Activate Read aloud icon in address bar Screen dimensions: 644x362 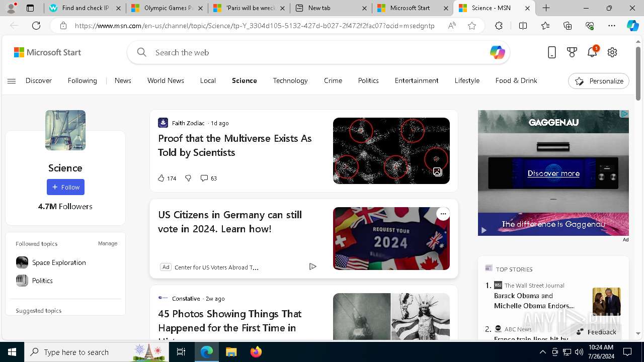pyautogui.click(x=452, y=26)
